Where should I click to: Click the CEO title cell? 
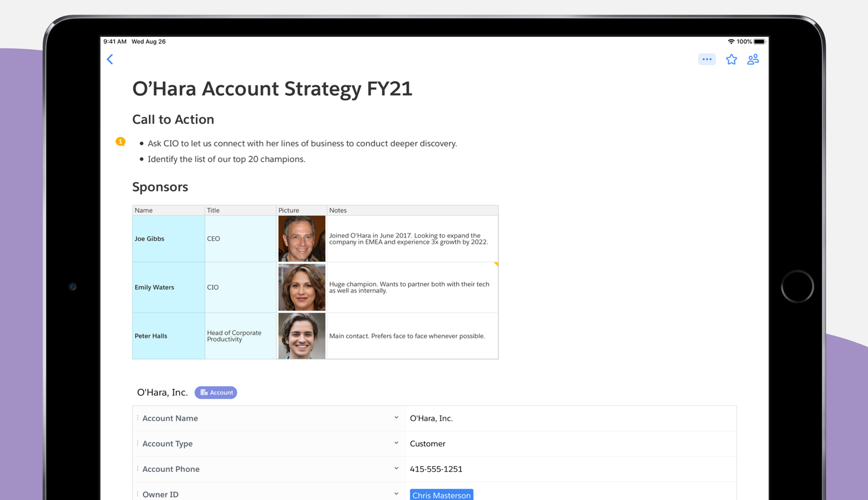pos(240,239)
